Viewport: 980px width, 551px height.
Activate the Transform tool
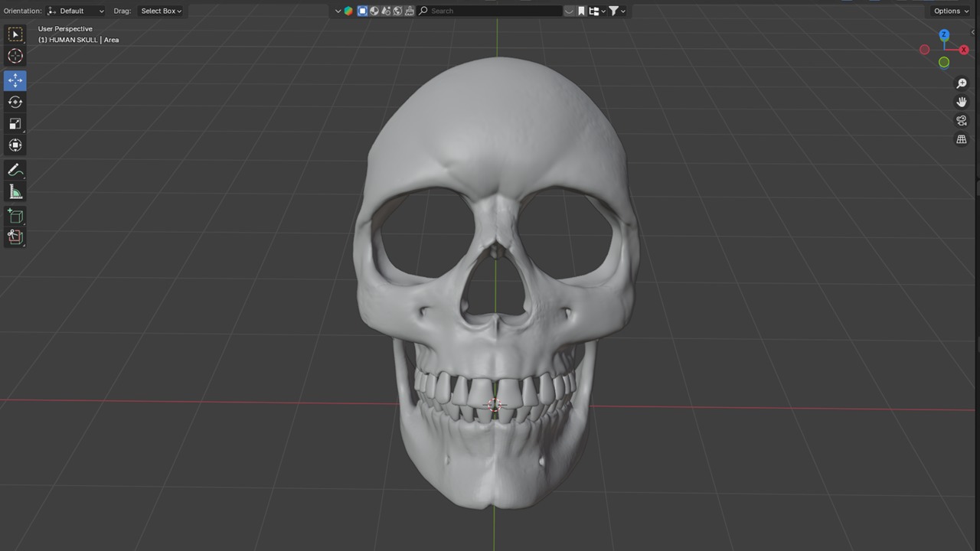click(x=15, y=145)
